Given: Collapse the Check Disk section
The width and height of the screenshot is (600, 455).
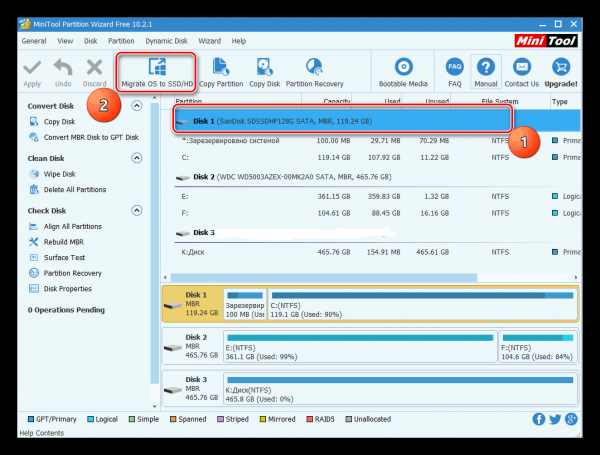Looking at the screenshot, I should pyautogui.click(x=137, y=210).
